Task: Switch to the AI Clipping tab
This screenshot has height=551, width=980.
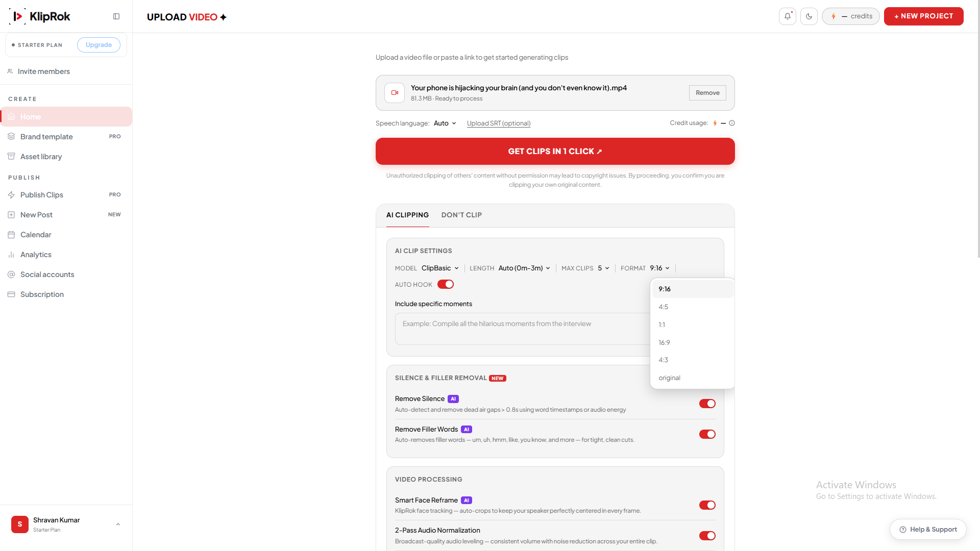Action: (407, 215)
